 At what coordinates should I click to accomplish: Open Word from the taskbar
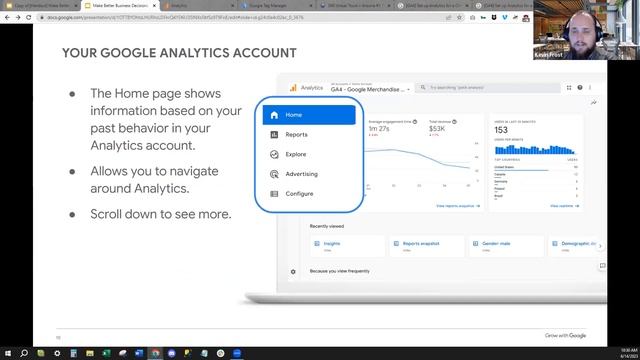(x=139, y=353)
